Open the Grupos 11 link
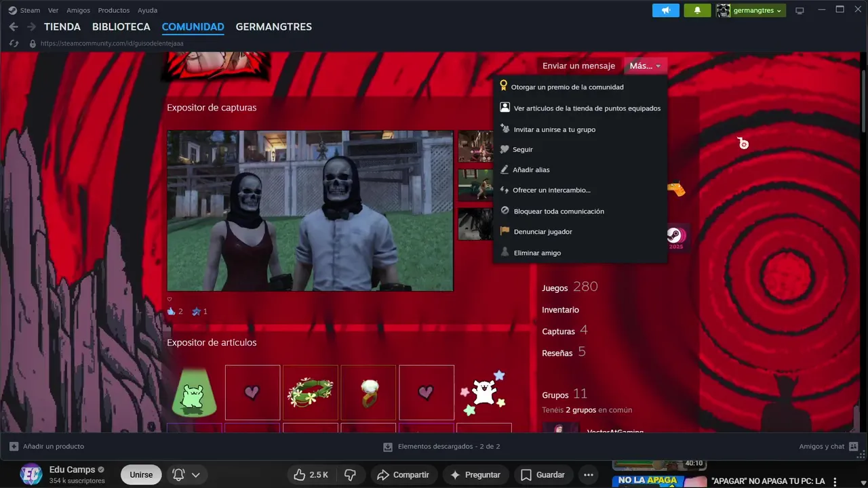This screenshot has height=488, width=868. click(564, 394)
